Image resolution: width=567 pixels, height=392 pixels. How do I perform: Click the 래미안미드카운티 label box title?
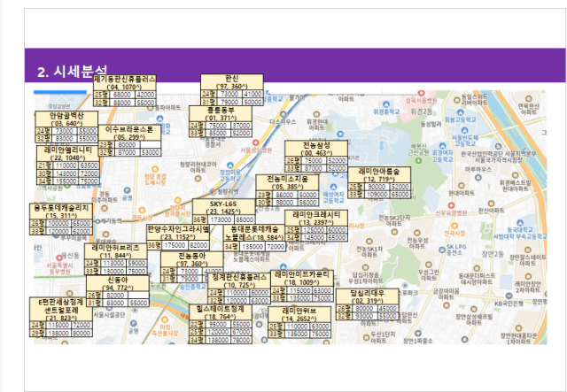[302, 274]
